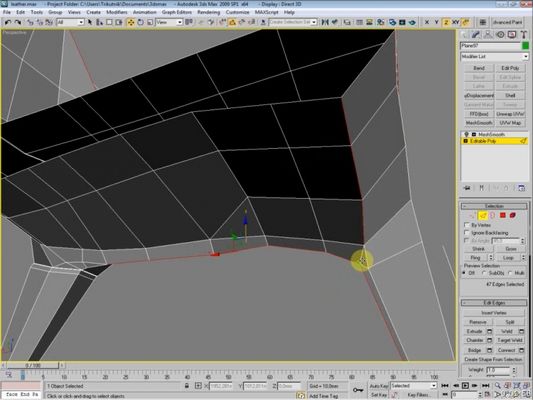533x400 pixels.
Task: Click the Play Animation button
Action: click(465, 385)
